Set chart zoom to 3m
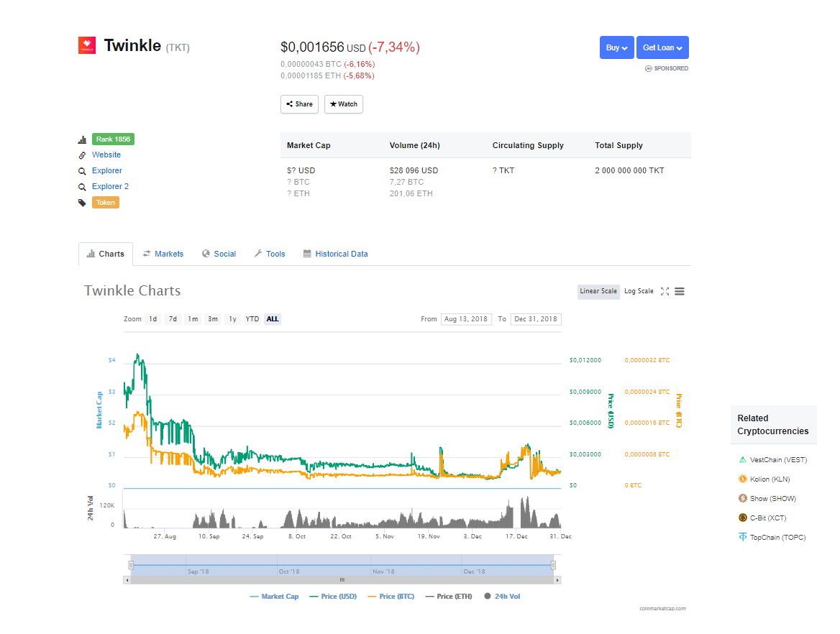840x634 pixels. pos(213,319)
